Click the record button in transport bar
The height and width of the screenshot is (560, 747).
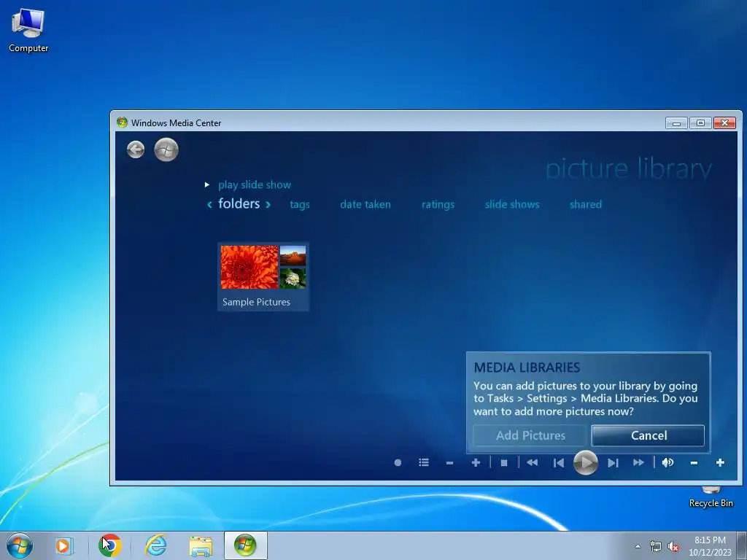pos(398,462)
